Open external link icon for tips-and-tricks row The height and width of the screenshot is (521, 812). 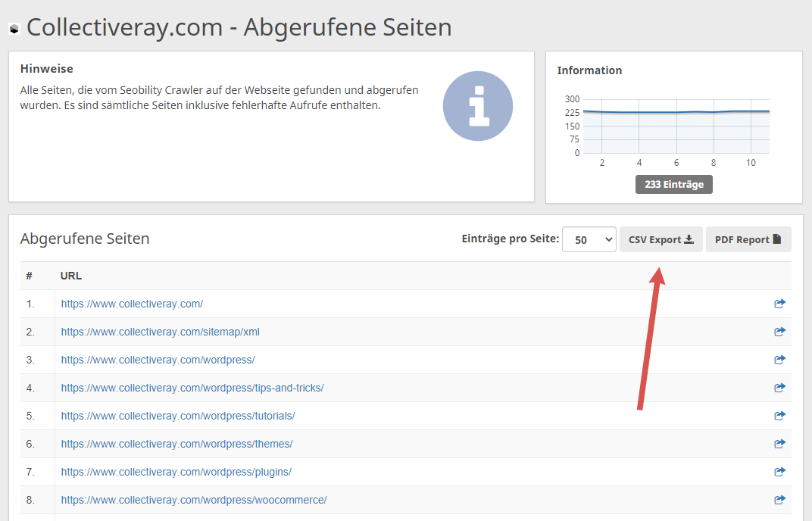(x=779, y=388)
